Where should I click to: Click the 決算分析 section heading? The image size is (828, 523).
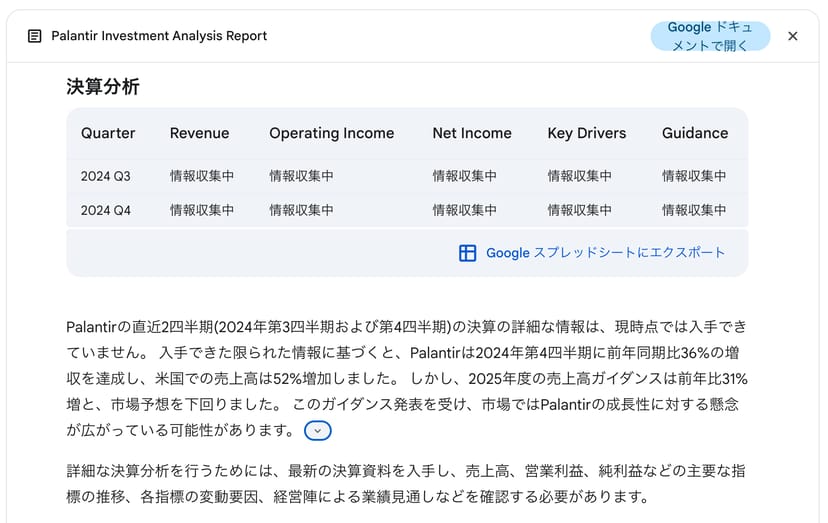pyautogui.click(x=103, y=87)
